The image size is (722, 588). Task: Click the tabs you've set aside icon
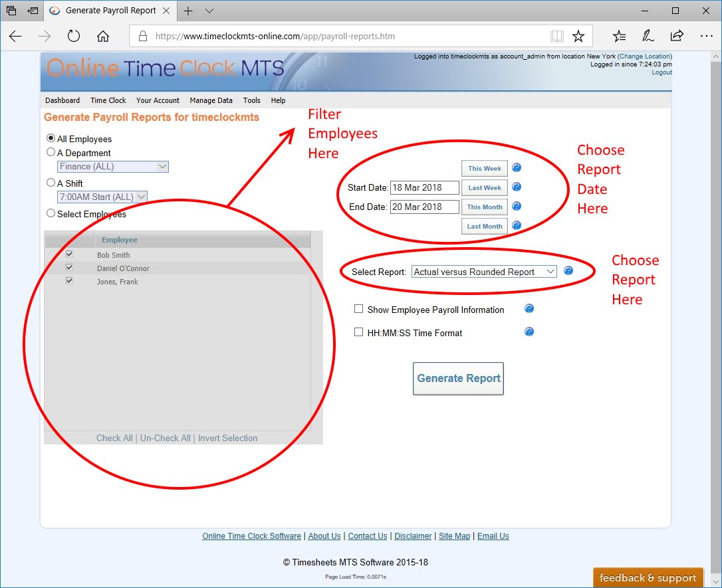click(11, 11)
